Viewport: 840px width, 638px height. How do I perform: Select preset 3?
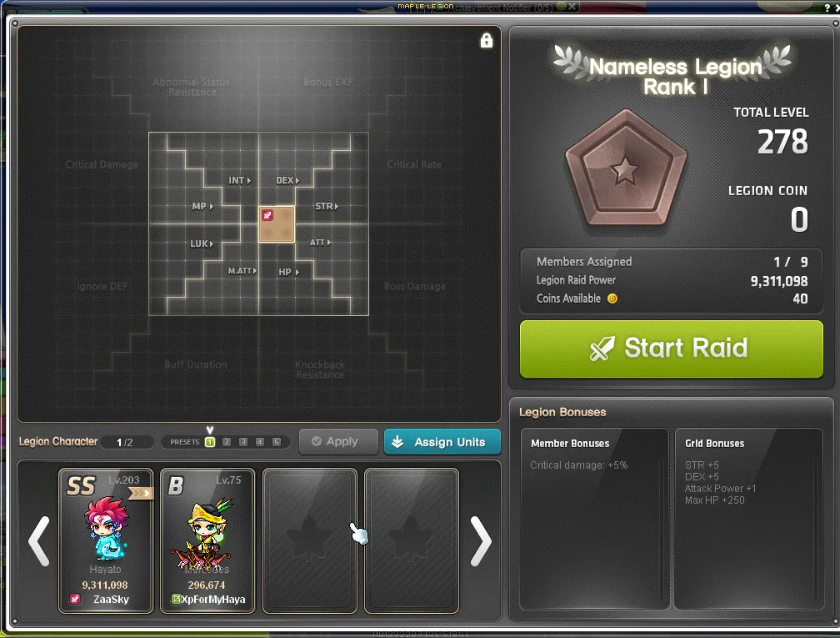coord(243,442)
